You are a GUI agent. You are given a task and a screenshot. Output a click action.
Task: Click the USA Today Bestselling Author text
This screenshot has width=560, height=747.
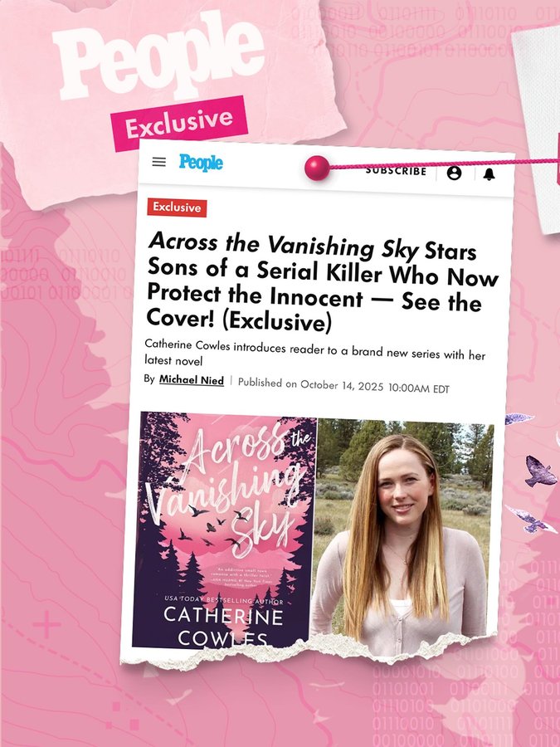click(224, 600)
